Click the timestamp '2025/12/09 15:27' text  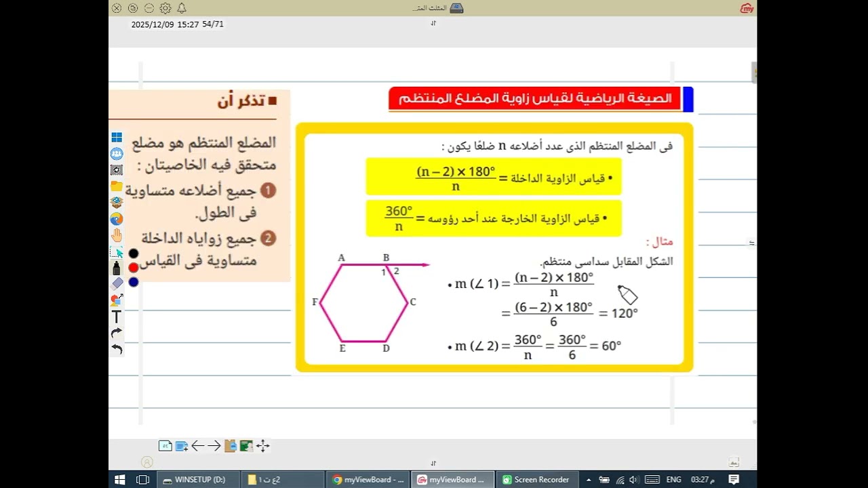pyautogui.click(x=165, y=24)
